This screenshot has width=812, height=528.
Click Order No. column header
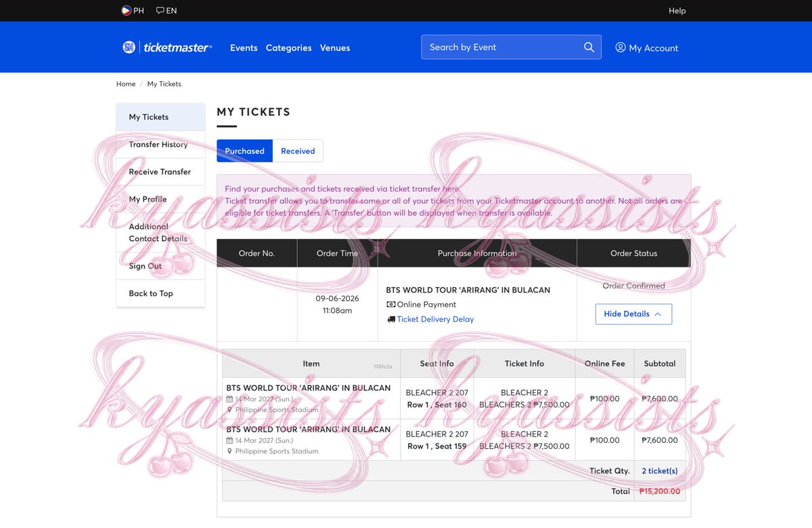pyautogui.click(x=257, y=253)
